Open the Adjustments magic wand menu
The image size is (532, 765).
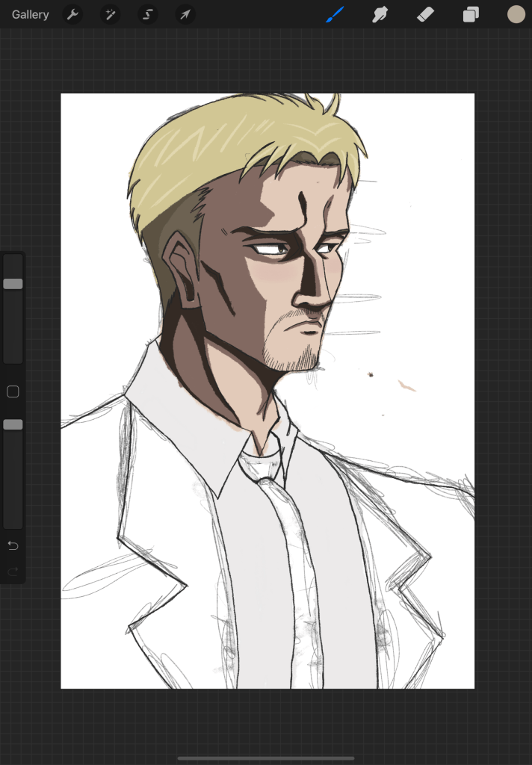[110, 15]
